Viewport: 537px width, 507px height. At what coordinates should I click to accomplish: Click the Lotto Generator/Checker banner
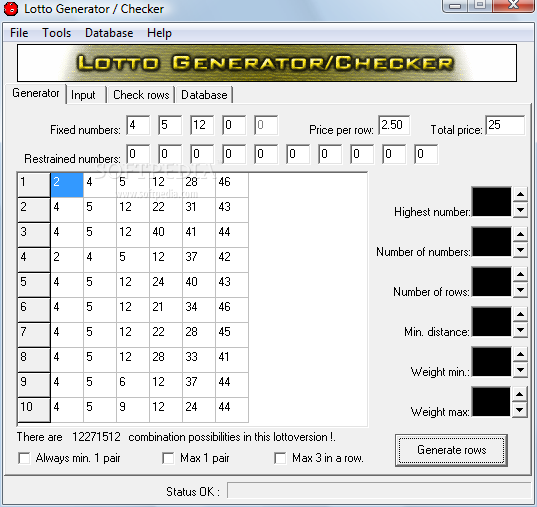tap(267, 63)
